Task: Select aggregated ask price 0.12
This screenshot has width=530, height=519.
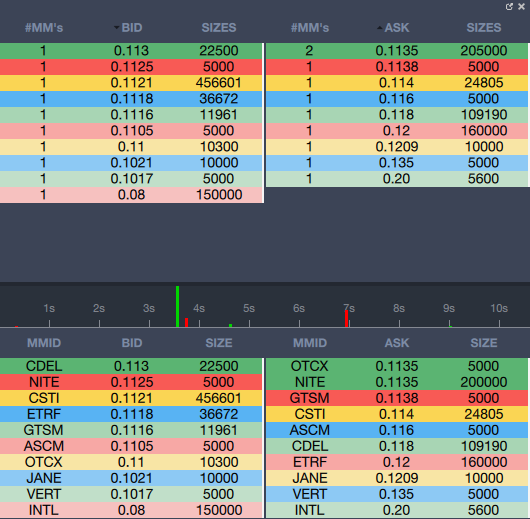Action: [396, 131]
